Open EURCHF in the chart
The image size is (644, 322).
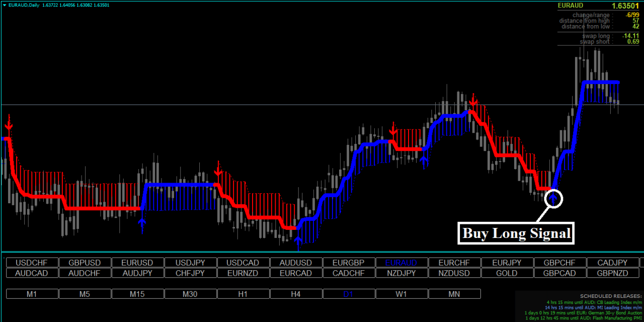454,263
